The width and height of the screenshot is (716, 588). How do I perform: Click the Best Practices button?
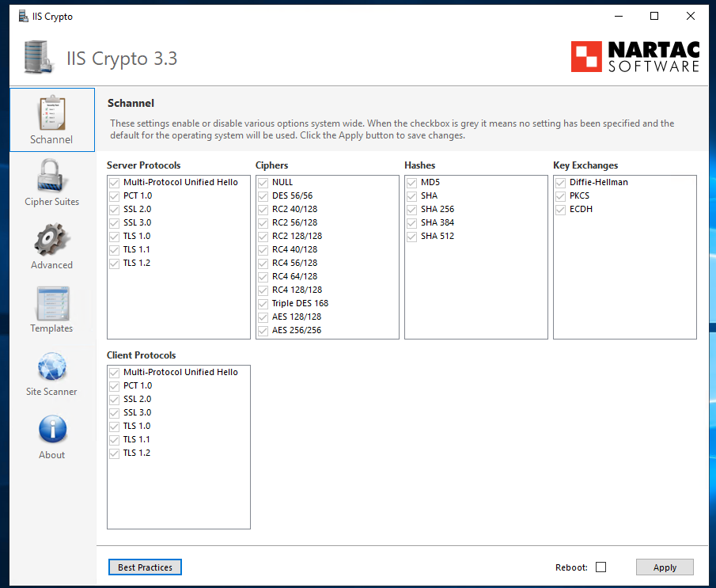tap(145, 567)
